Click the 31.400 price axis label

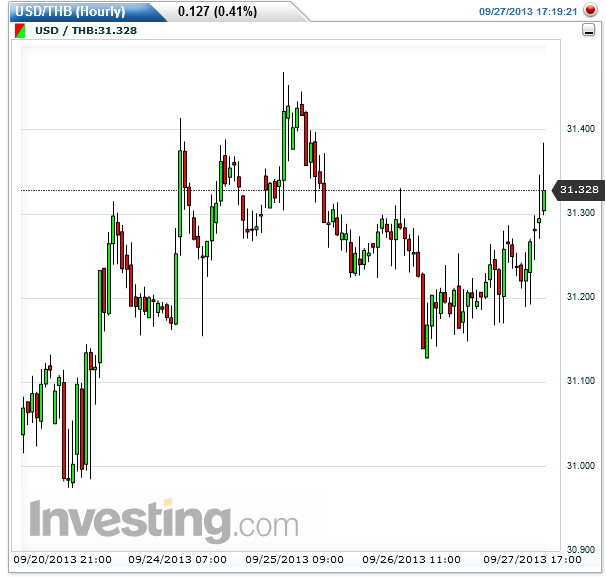coord(580,129)
